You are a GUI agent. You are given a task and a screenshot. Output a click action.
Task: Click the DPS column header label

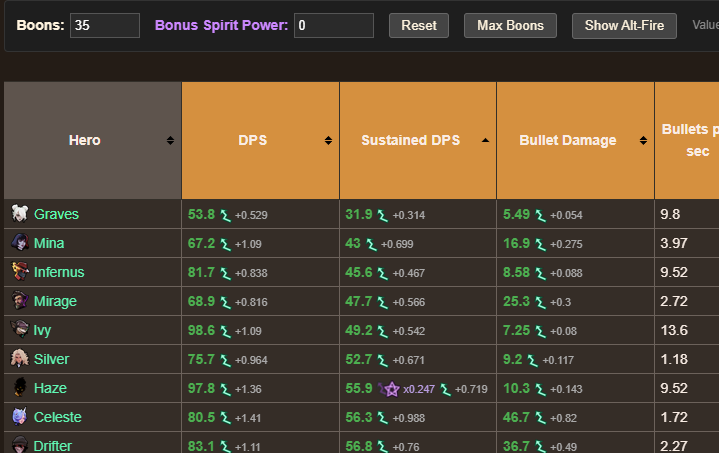(x=252, y=140)
